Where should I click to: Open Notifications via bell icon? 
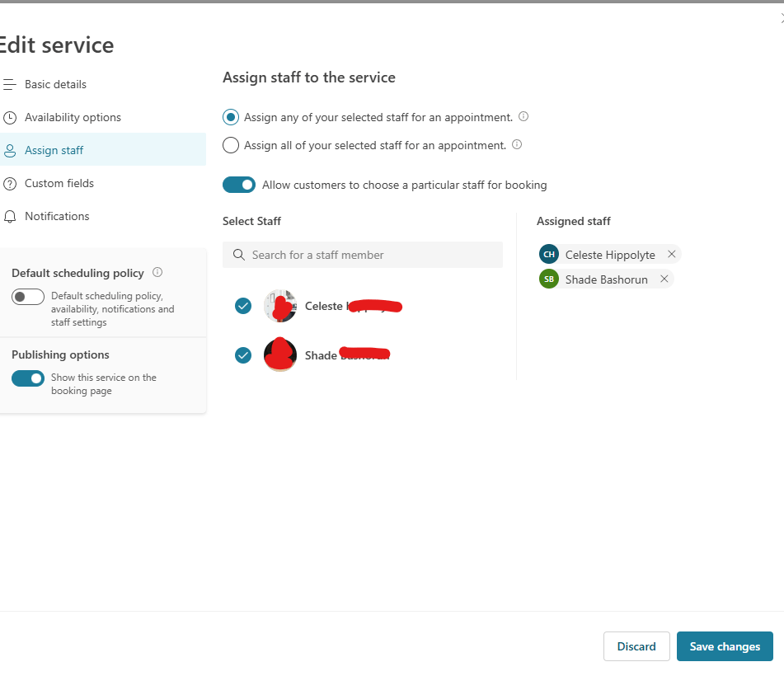10,215
